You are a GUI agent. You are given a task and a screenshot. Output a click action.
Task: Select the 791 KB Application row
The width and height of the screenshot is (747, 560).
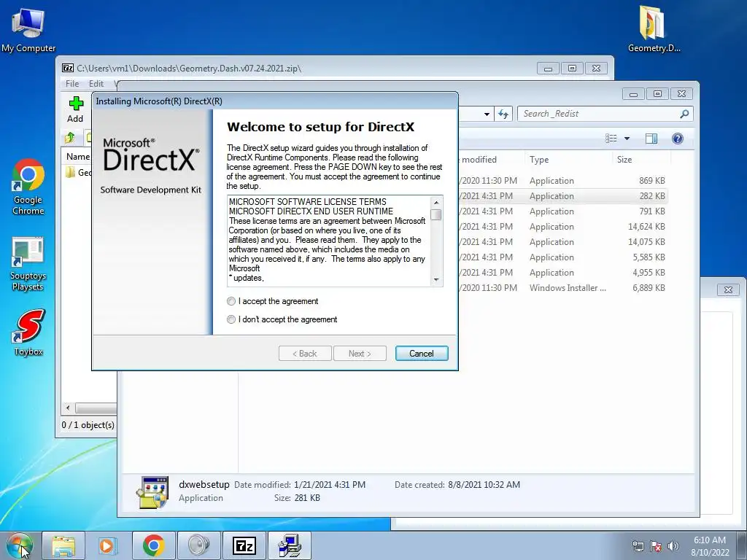(562, 211)
